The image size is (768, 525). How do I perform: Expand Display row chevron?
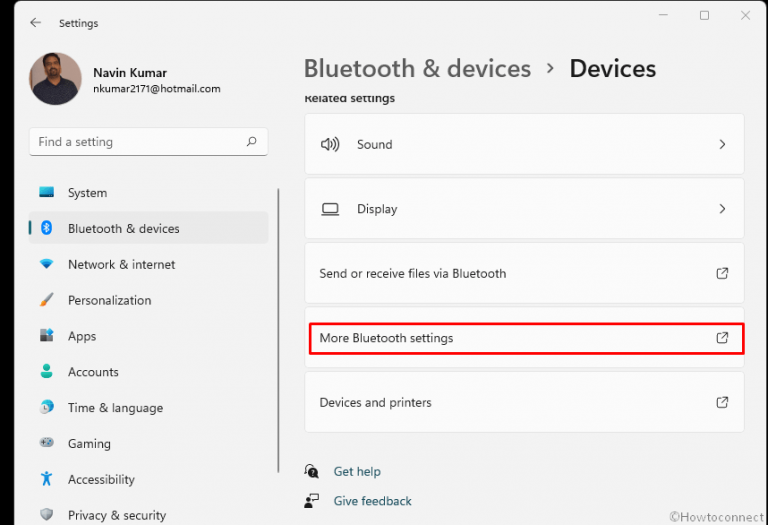722,209
